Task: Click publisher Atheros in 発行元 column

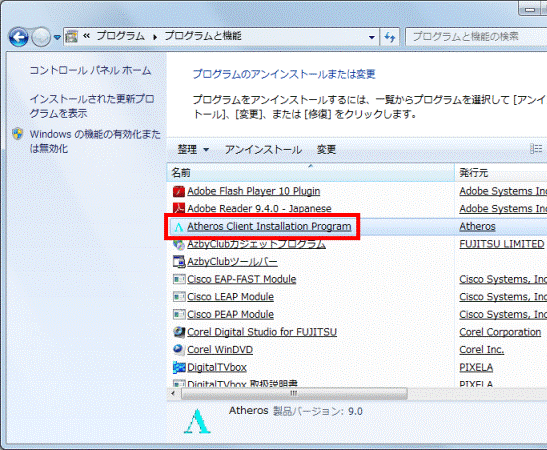Action: pos(477,226)
